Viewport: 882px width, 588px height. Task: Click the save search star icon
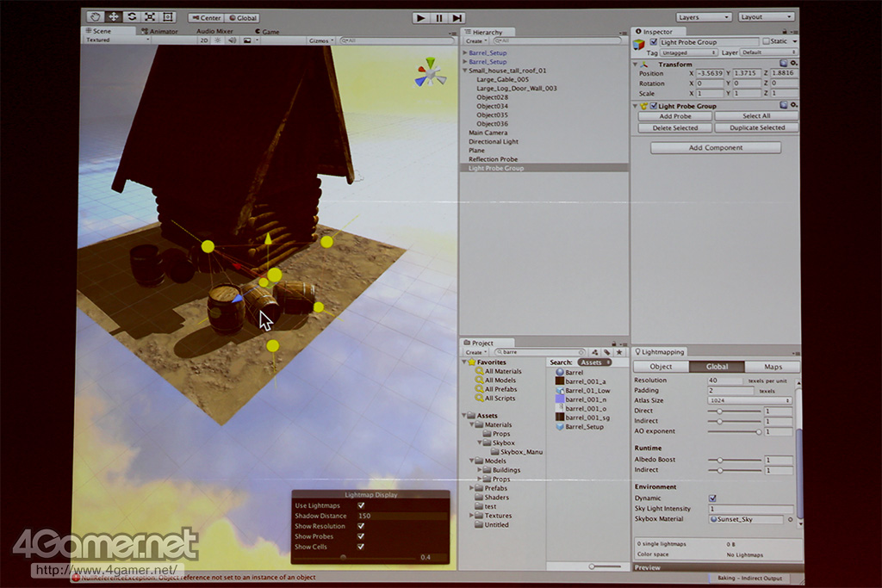pos(619,352)
